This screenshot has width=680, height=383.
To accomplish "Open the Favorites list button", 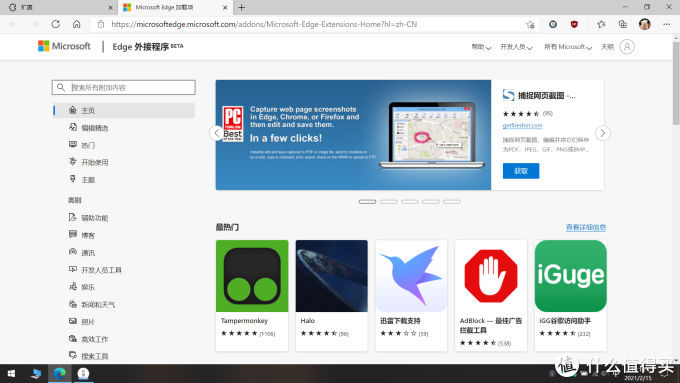I will (601, 24).
